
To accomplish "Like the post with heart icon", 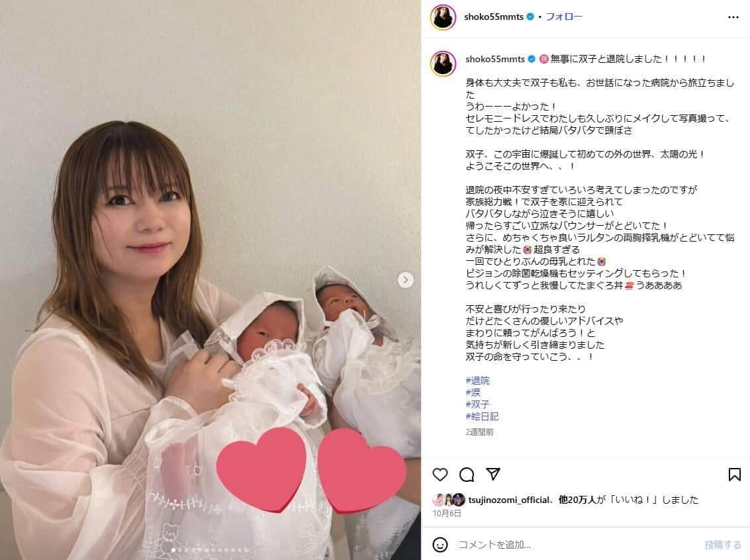I will coord(440,475).
